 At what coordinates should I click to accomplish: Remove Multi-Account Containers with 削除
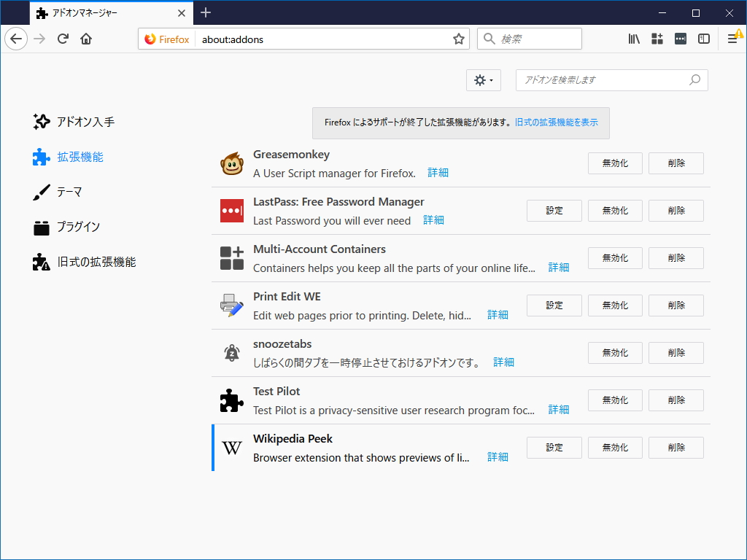pyautogui.click(x=676, y=258)
